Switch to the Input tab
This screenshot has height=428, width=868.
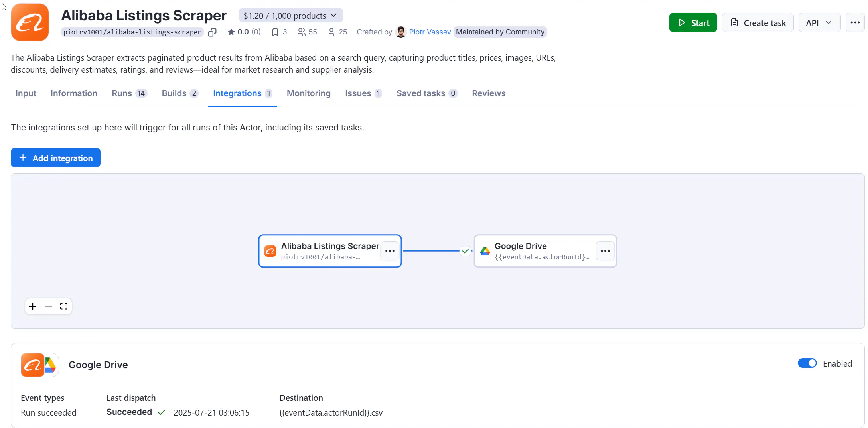tap(26, 93)
